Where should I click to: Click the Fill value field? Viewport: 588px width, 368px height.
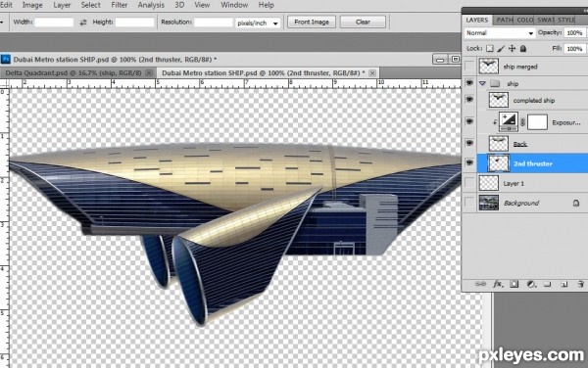coord(575,49)
